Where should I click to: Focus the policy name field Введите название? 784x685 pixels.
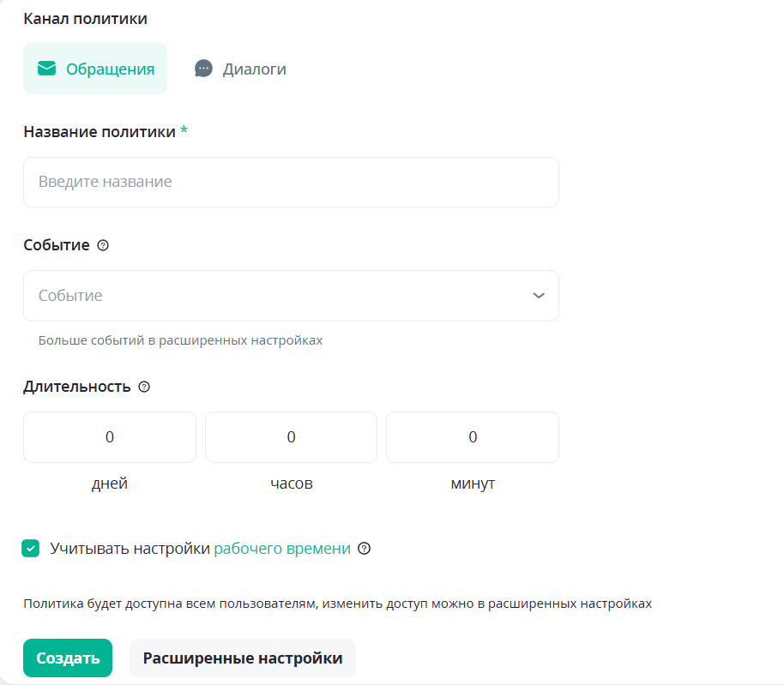pos(291,182)
